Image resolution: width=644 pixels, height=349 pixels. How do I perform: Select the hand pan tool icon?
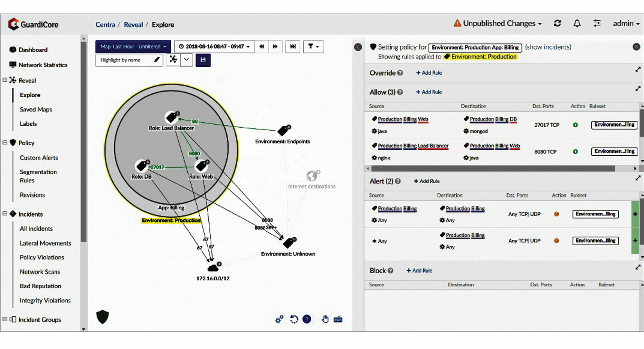click(x=325, y=319)
